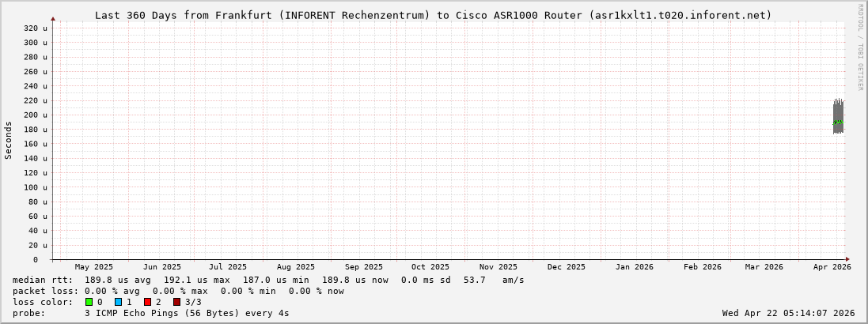Click the blue loss color swatch for 1

coord(118,302)
